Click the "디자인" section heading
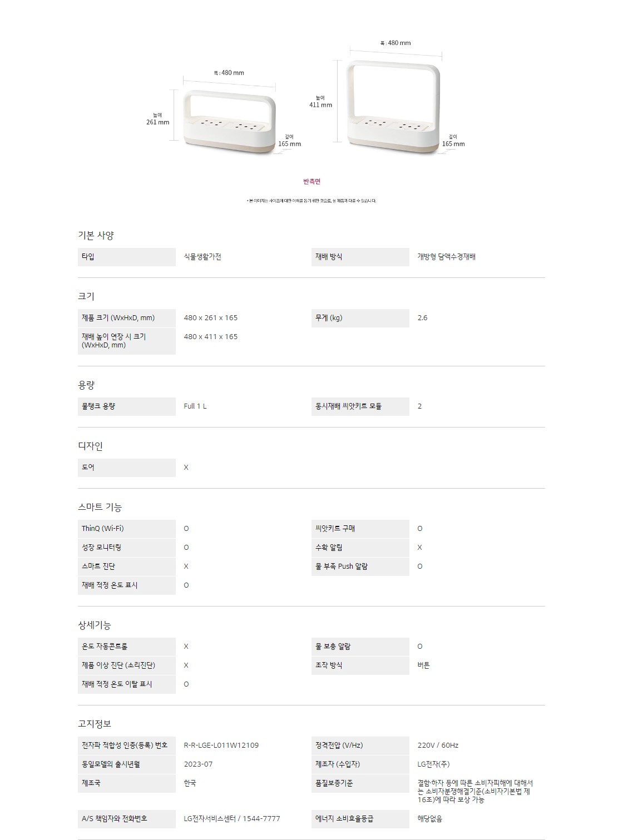This screenshot has height=840, width=623. [90, 446]
